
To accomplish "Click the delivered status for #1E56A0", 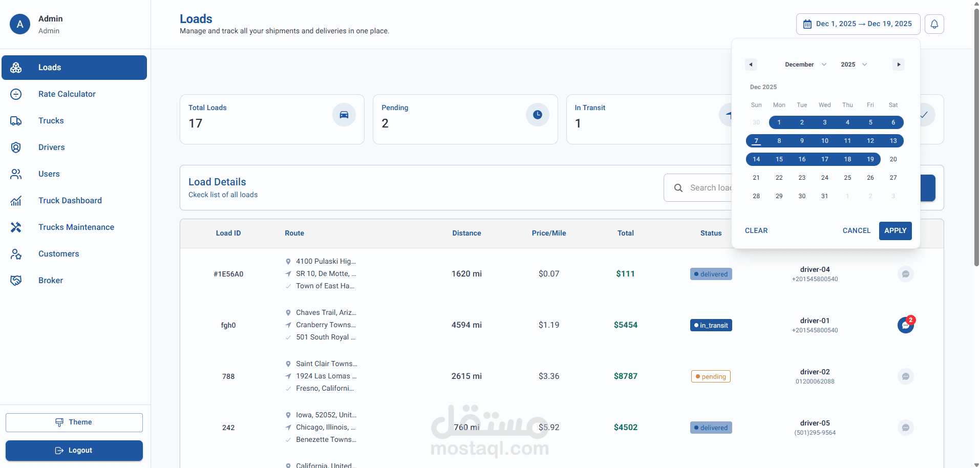I will 711,274.
